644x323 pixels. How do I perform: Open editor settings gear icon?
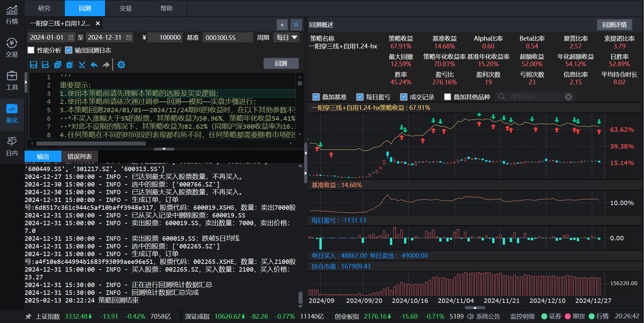click(121, 65)
